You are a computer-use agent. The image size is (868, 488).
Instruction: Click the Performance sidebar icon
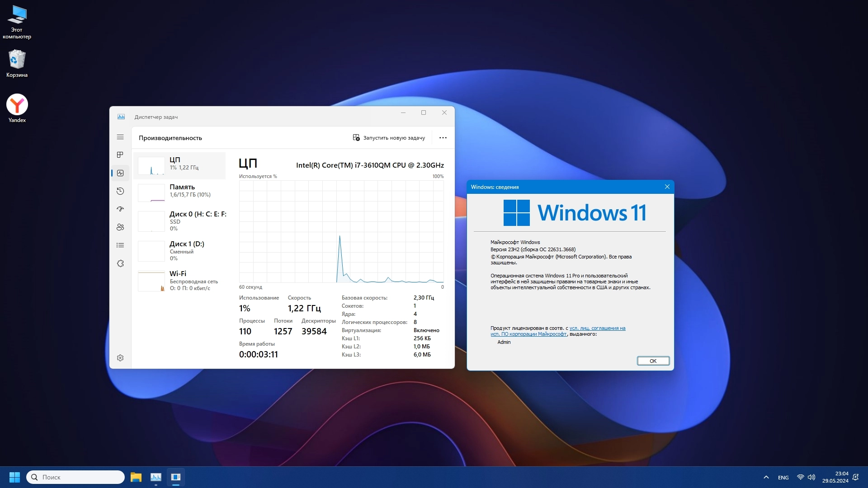click(x=120, y=173)
